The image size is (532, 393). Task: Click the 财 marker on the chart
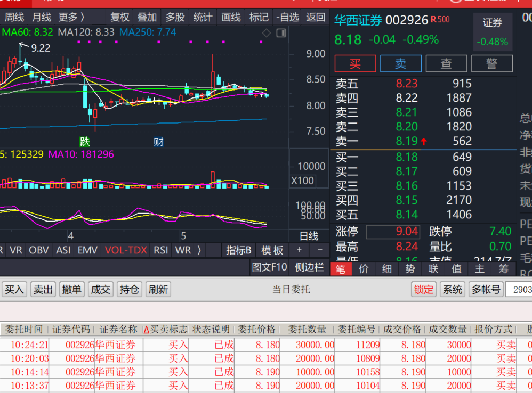(x=158, y=141)
